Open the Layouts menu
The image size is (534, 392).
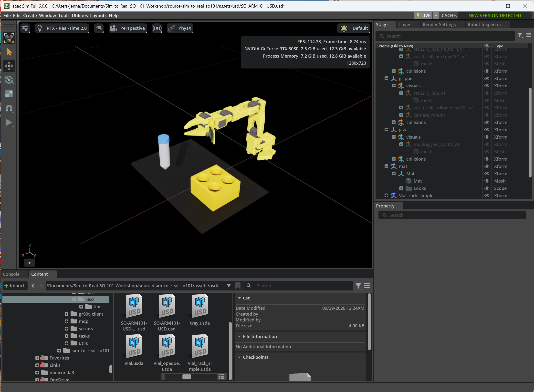tap(98, 15)
